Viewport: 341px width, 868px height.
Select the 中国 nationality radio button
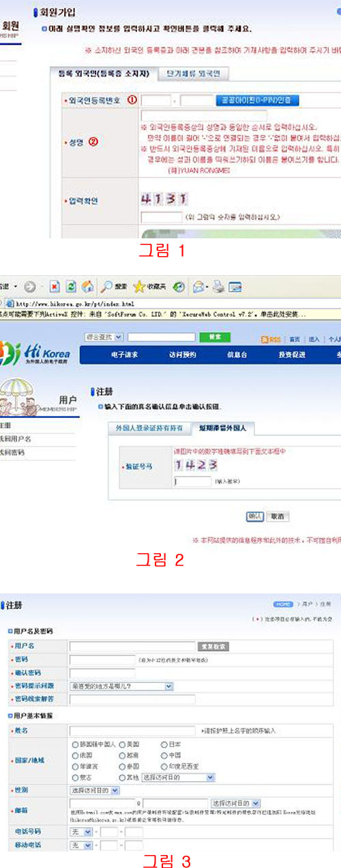pyautogui.click(x=165, y=755)
